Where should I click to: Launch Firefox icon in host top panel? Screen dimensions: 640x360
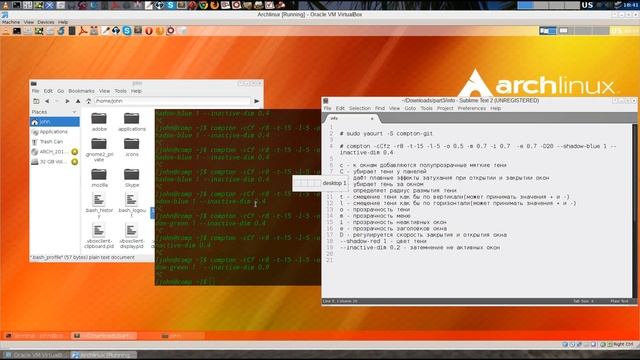214,5
